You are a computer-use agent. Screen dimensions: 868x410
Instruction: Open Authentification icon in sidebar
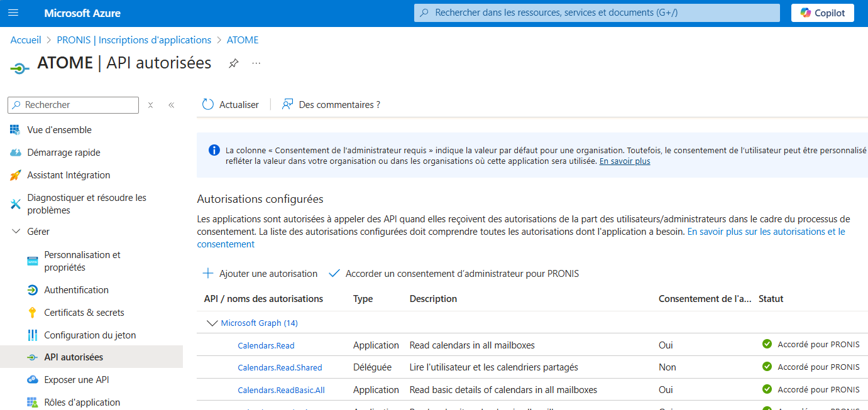pos(33,290)
